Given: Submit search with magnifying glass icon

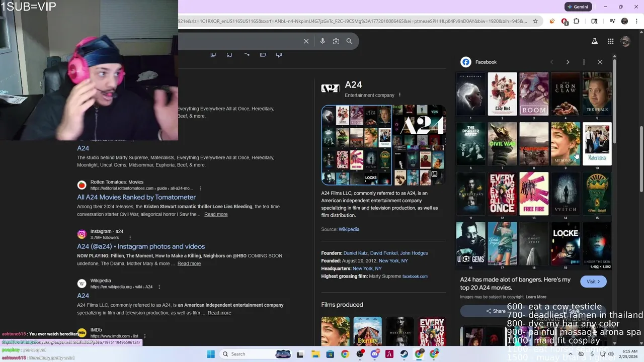Looking at the screenshot, I should tap(349, 41).
